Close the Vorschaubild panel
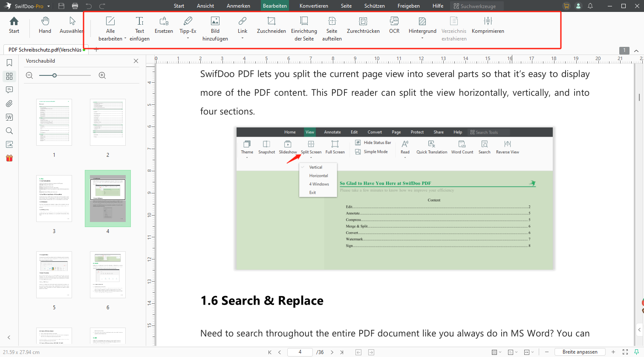 (x=136, y=61)
